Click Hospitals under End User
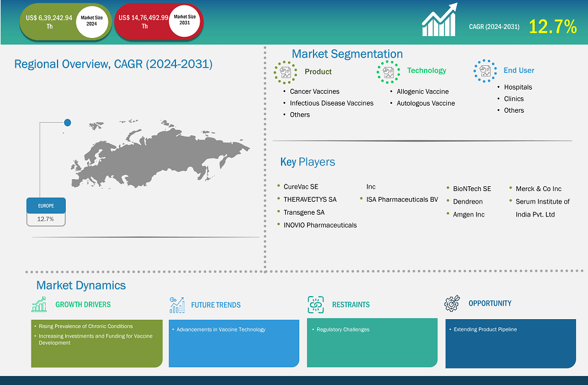Viewport: 588px width, 385px height. tap(517, 87)
